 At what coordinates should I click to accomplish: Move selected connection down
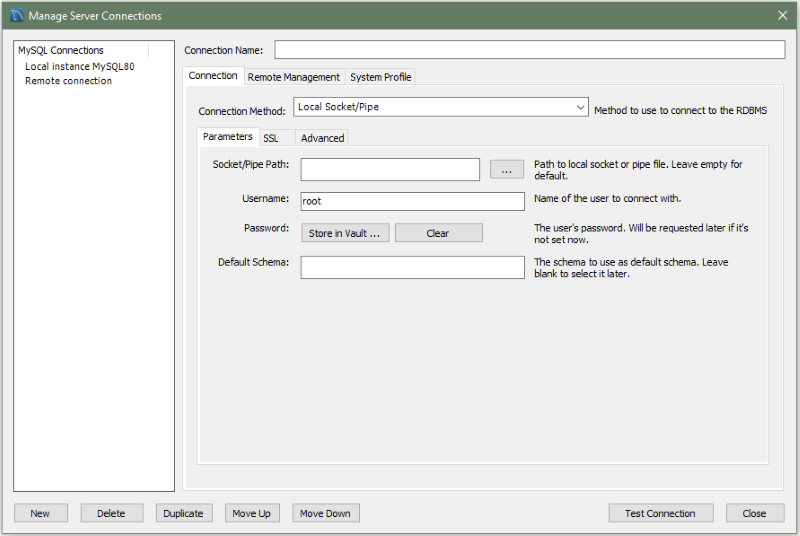point(325,513)
